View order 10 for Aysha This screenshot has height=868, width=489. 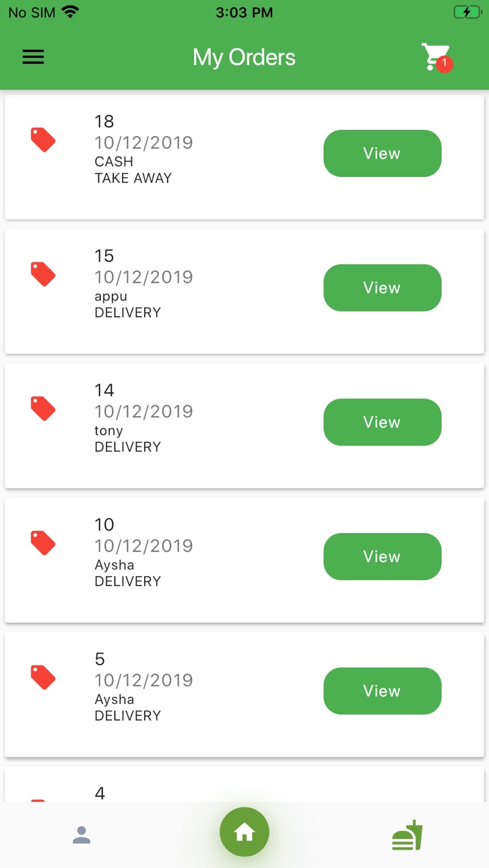[383, 556]
